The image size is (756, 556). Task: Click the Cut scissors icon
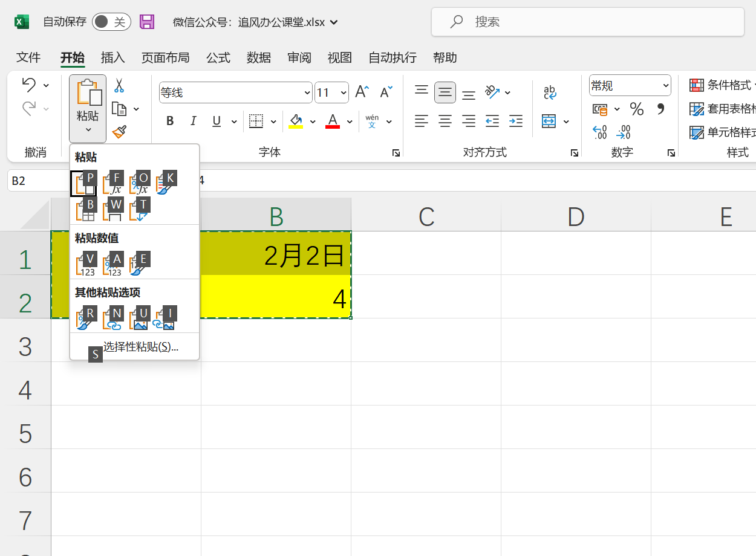[119, 86]
